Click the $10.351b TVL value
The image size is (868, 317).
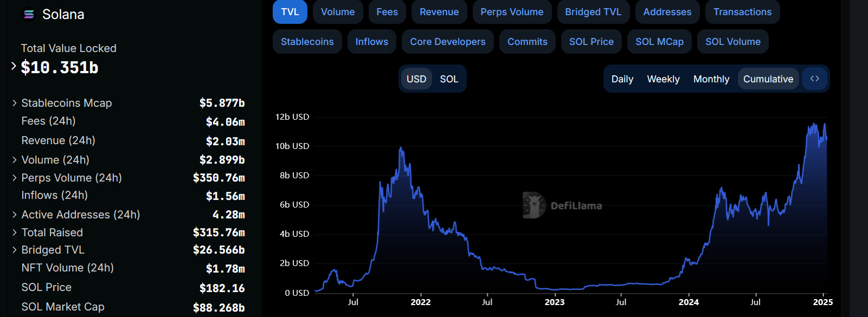[x=60, y=68]
